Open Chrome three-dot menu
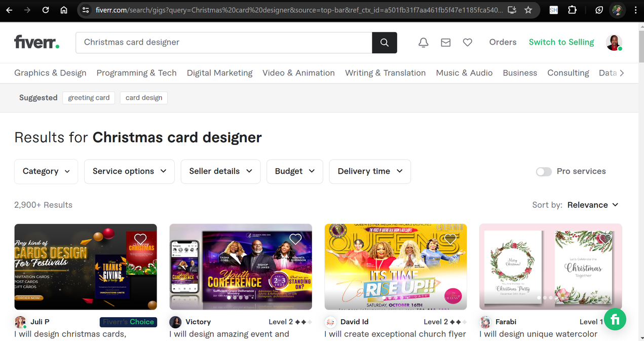Screen dimensions: 644x341 coord(635,10)
